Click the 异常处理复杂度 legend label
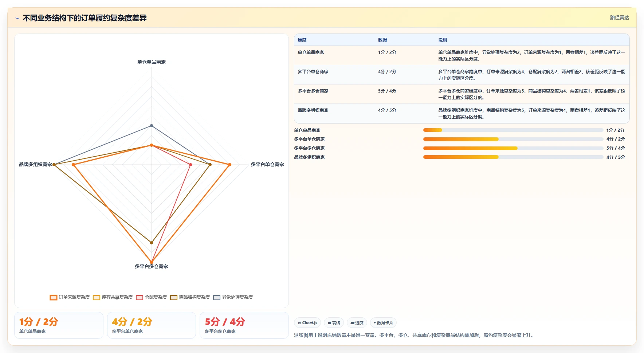This screenshot has width=644, height=353. [x=237, y=297]
